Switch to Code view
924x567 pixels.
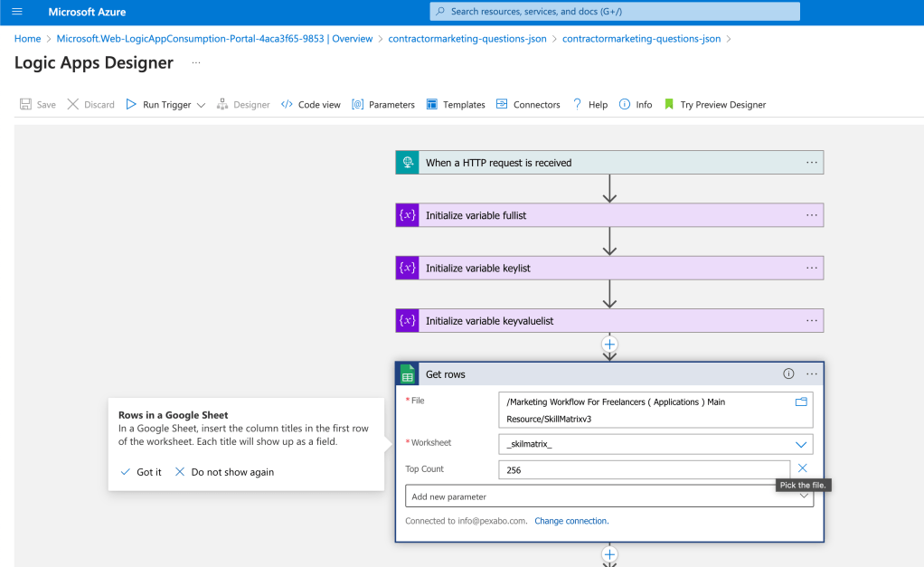pyautogui.click(x=311, y=104)
